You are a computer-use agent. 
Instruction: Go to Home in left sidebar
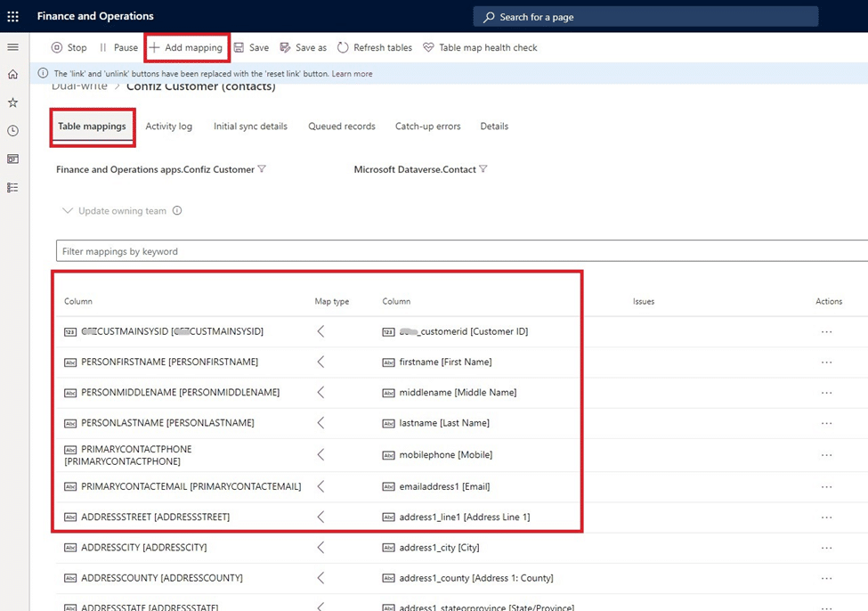(12, 74)
